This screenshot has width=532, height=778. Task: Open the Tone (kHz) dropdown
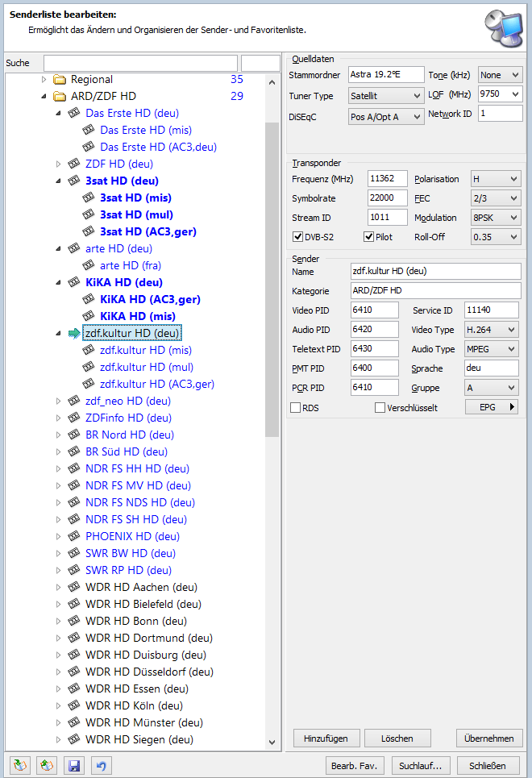[500, 75]
